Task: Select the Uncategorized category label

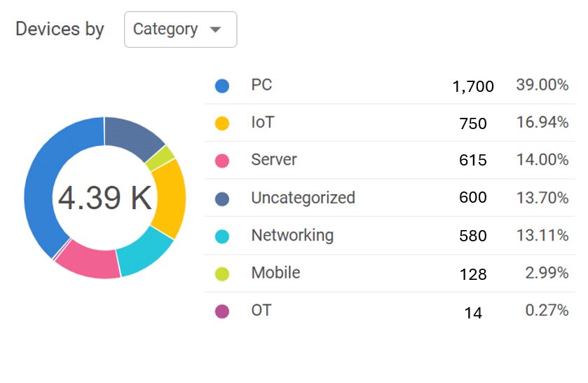Action: pos(303,198)
